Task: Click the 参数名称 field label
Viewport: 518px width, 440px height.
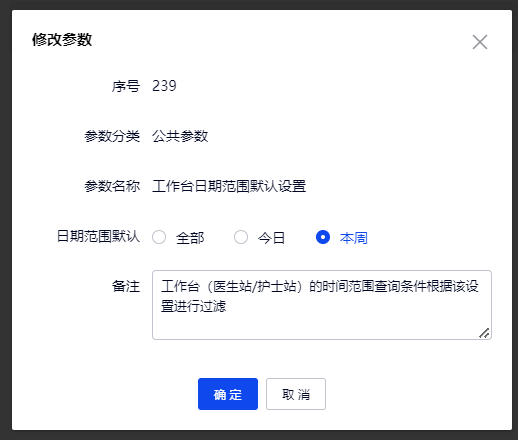Action: pos(112,186)
